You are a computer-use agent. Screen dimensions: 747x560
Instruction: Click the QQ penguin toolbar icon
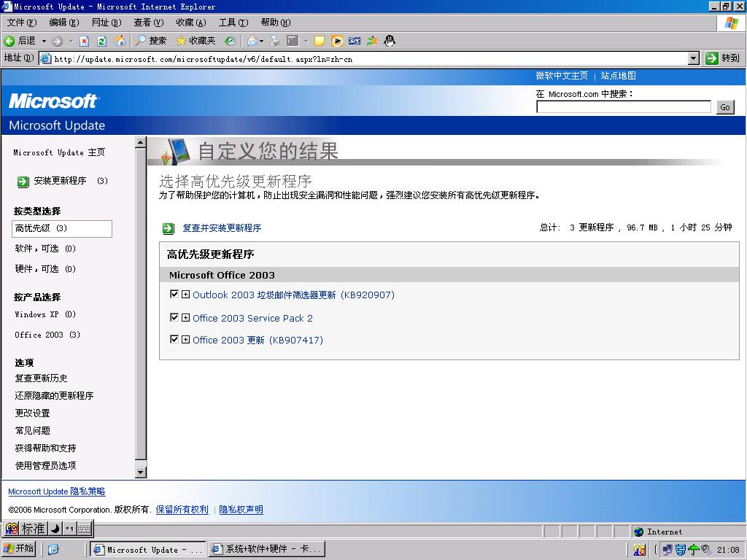(x=390, y=41)
